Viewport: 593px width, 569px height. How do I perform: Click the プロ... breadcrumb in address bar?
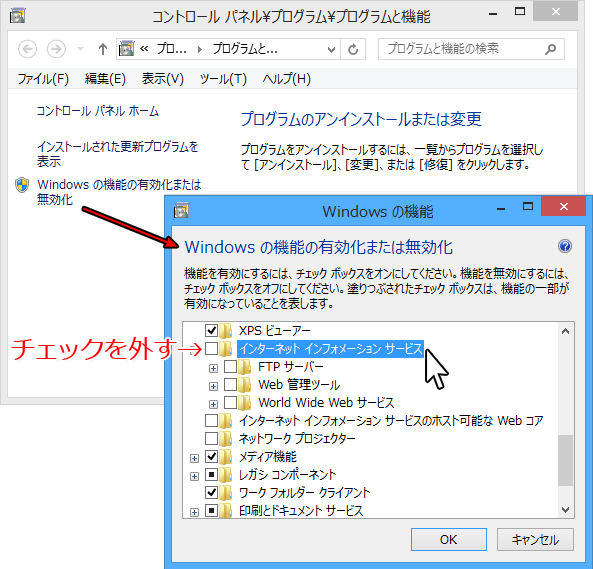pyautogui.click(x=171, y=49)
